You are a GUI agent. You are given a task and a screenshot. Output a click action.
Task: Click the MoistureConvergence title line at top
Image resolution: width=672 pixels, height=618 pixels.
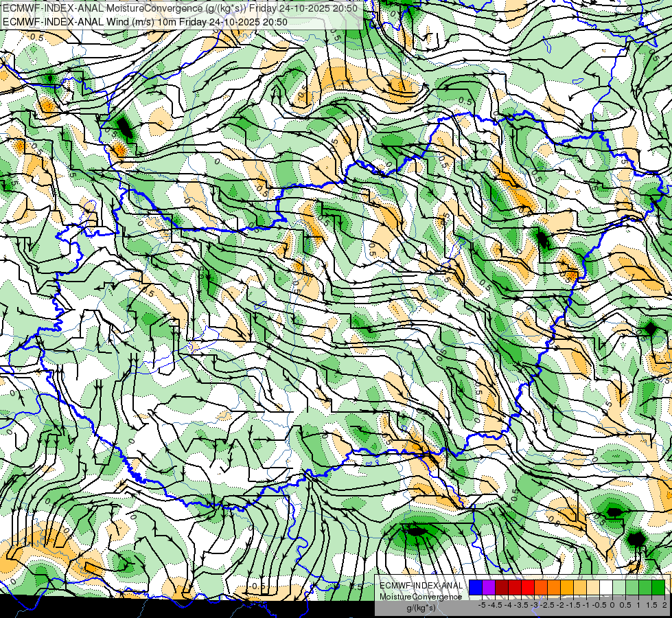[x=181, y=8]
